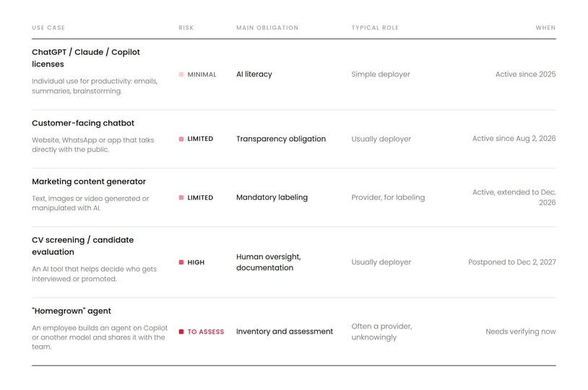Click the LIMITED square beside Customer-facing chatbot
This screenshot has width=588, height=390.
181,139
